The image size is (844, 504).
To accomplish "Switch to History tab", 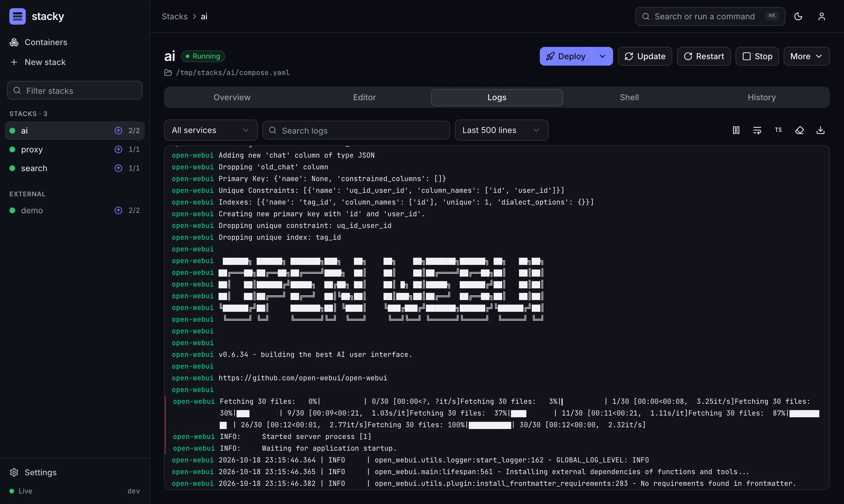I will pyautogui.click(x=762, y=98).
